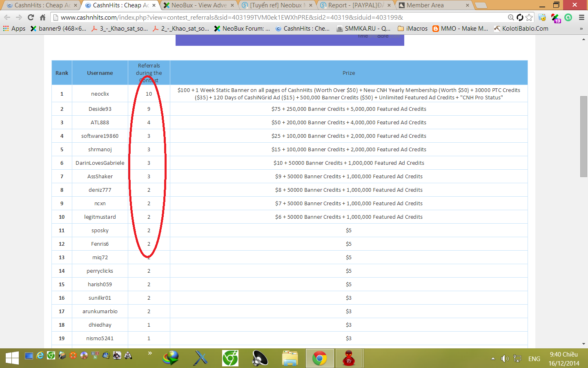This screenshot has height=368, width=588.
Task: Click the green circular extension icon
Action: (x=568, y=17)
